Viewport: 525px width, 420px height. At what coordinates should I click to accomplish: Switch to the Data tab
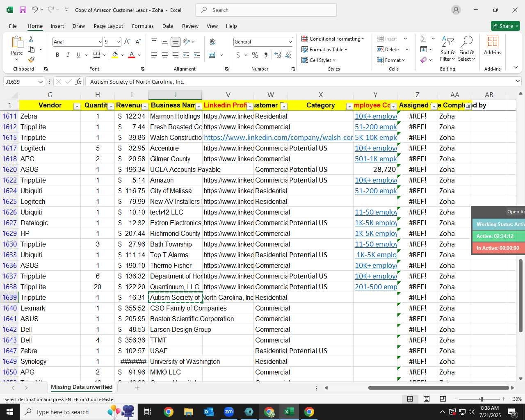168,26
